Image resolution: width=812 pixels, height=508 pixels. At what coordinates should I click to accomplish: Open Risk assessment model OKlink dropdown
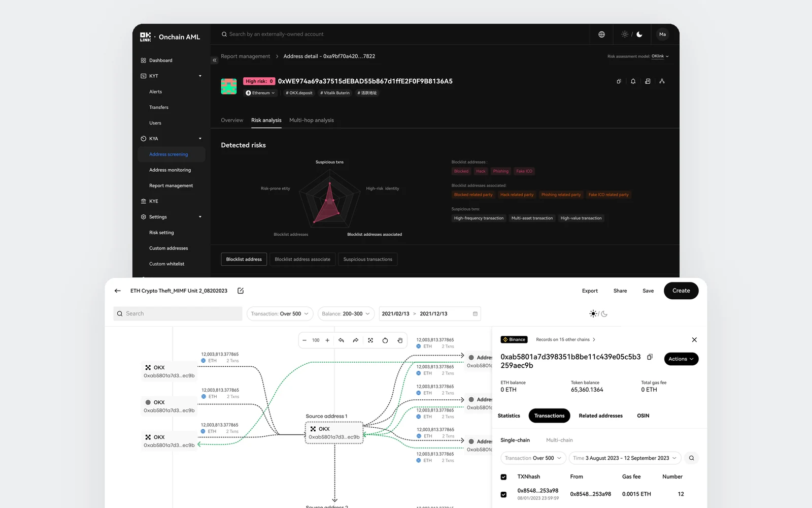660,56
